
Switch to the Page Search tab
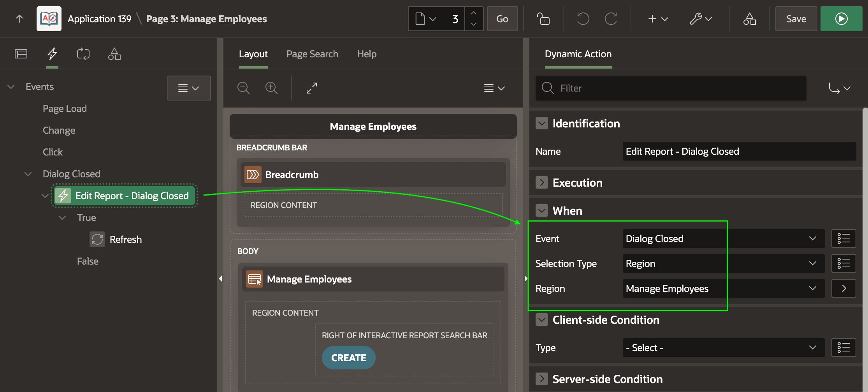pyautogui.click(x=312, y=54)
